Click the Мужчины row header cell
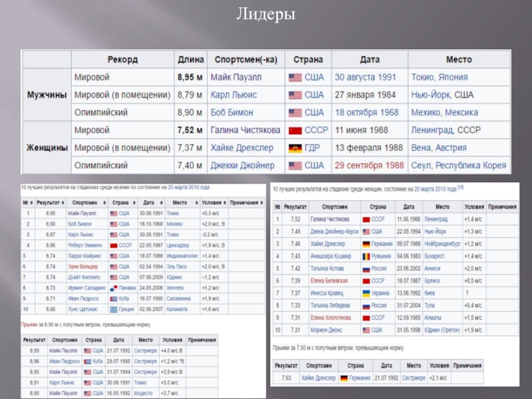This screenshot has width=532, height=399. tap(47, 95)
